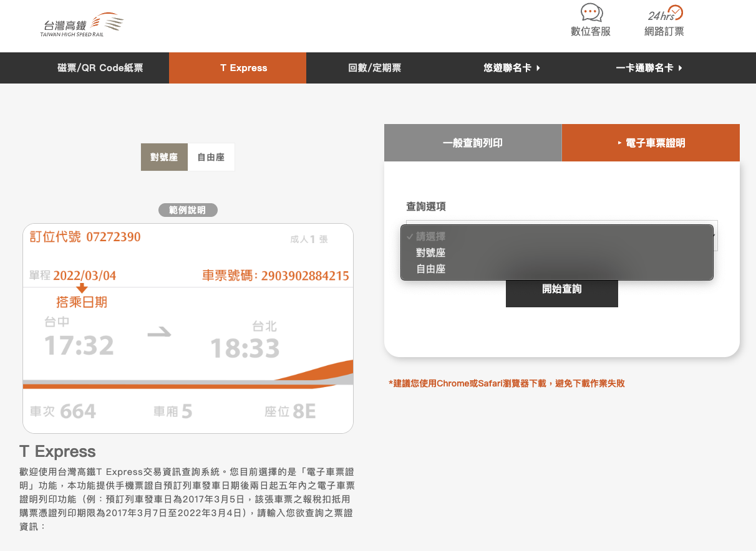Go to the 回數/定期票 menu item
The image size is (756, 551).
[374, 68]
